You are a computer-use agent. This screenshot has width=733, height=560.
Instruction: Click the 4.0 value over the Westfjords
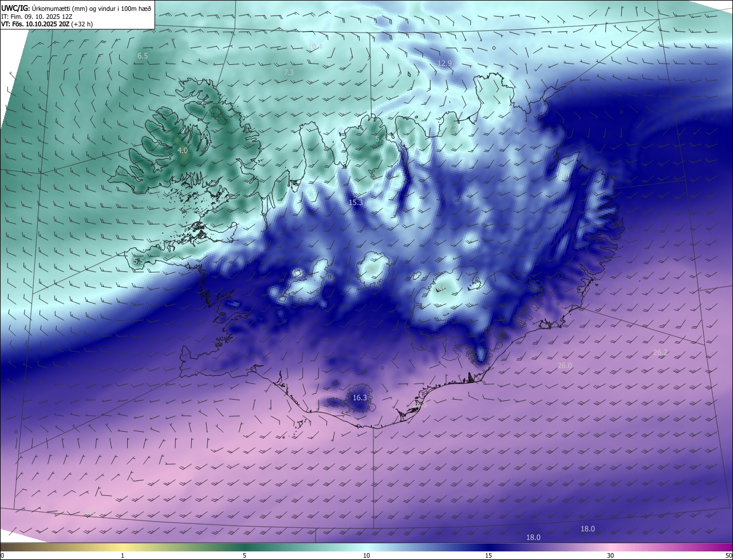[x=183, y=150]
